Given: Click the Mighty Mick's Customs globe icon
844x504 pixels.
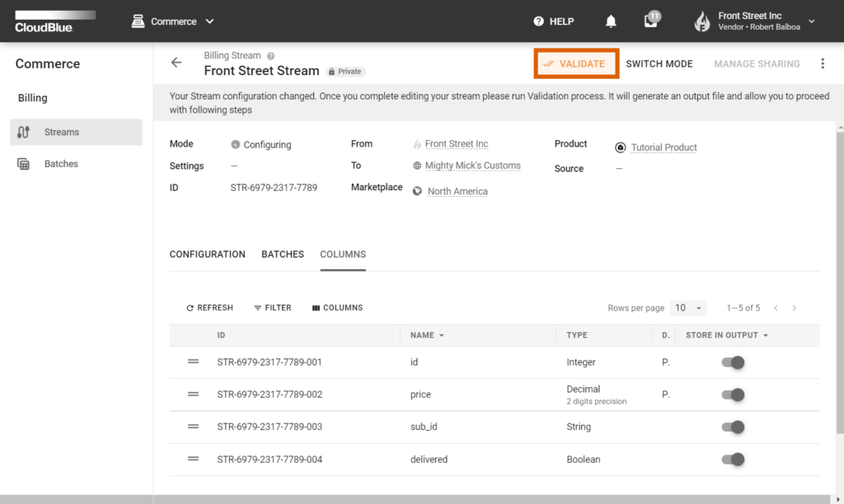Looking at the screenshot, I should coord(416,166).
